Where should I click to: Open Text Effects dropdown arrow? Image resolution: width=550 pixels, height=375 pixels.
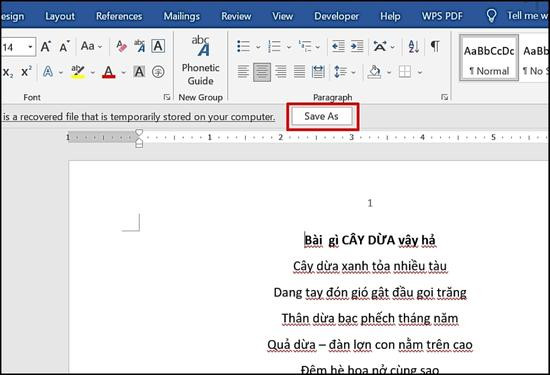tap(61, 73)
